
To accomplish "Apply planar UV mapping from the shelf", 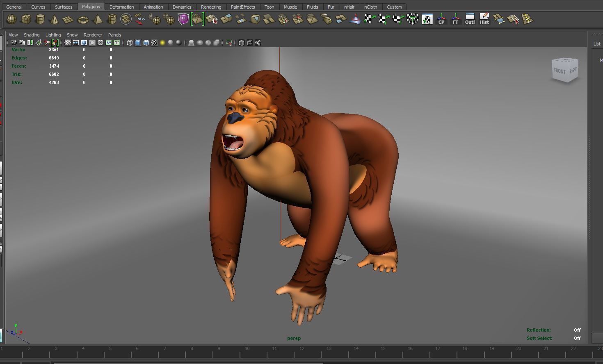I will (369, 19).
